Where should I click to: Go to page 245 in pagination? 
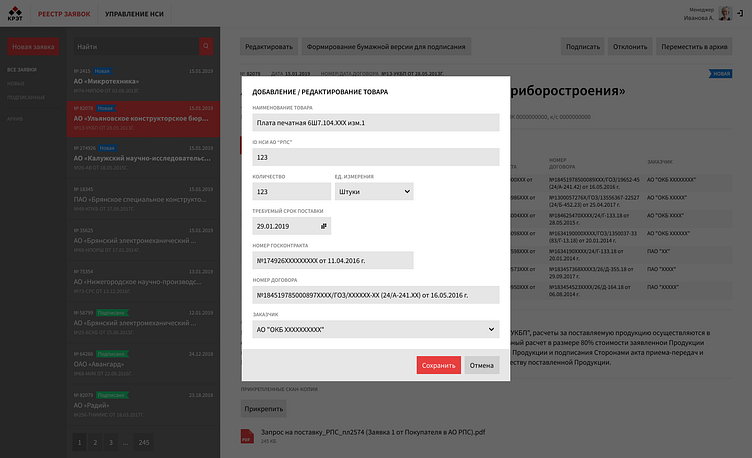(x=144, y=442)
